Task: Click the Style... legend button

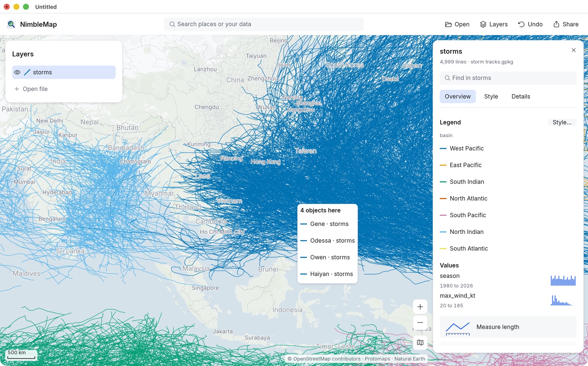Action: [562, 122]
